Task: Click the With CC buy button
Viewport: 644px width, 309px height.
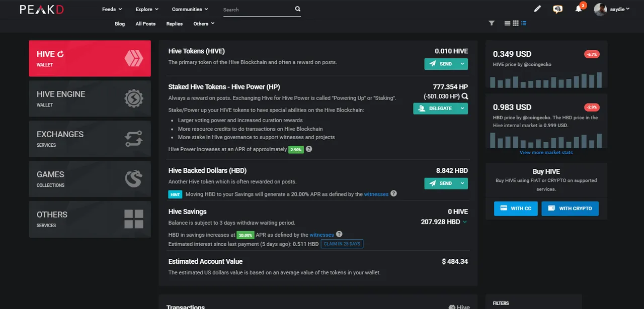Action: pos(516,208)
